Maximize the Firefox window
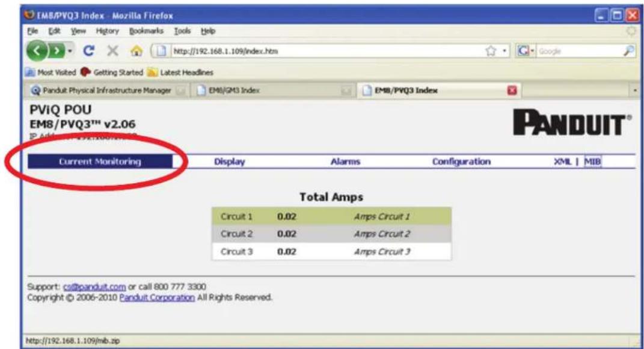644x349 pixels. click(x=617, y=16)
